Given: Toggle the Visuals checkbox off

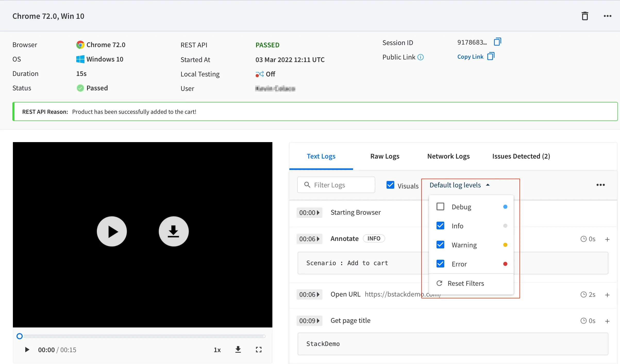Looking at the screenshot, I should point(390,185).
